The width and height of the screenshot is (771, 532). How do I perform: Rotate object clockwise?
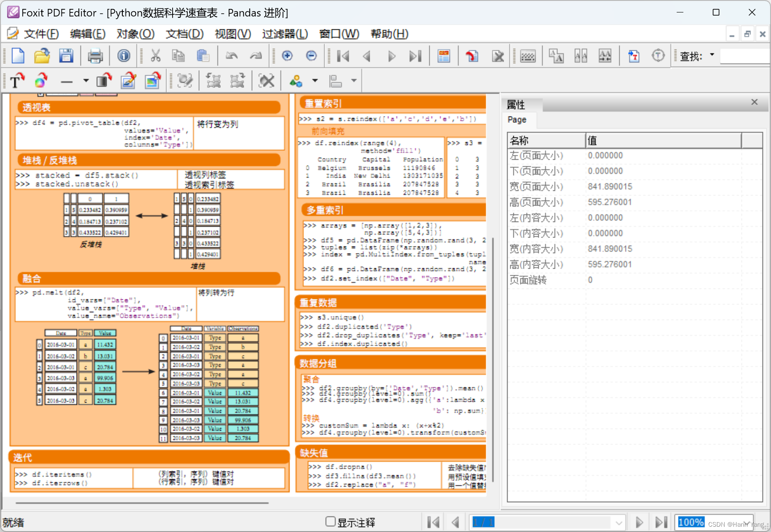pyautogui.click(x=237, y=81)
